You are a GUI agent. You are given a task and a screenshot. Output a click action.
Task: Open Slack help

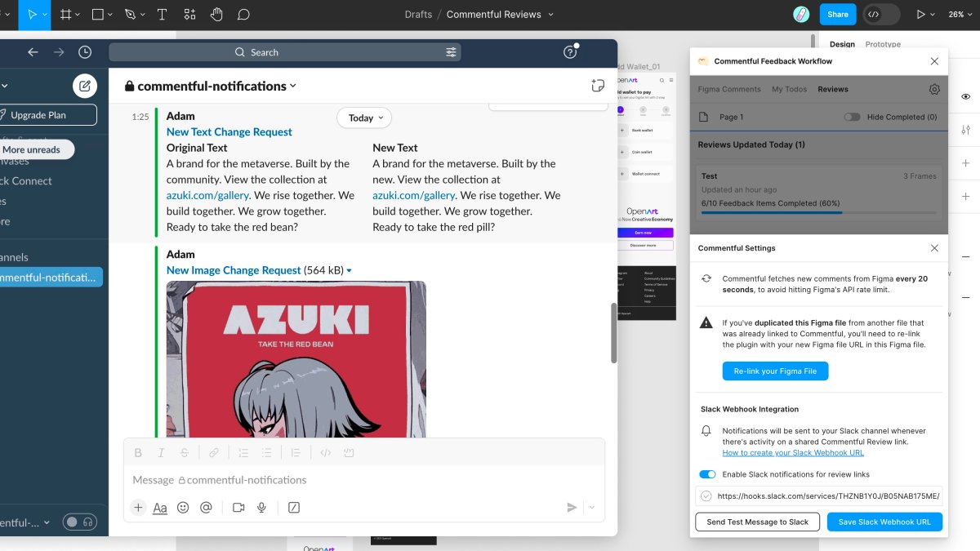click(570, 52)
